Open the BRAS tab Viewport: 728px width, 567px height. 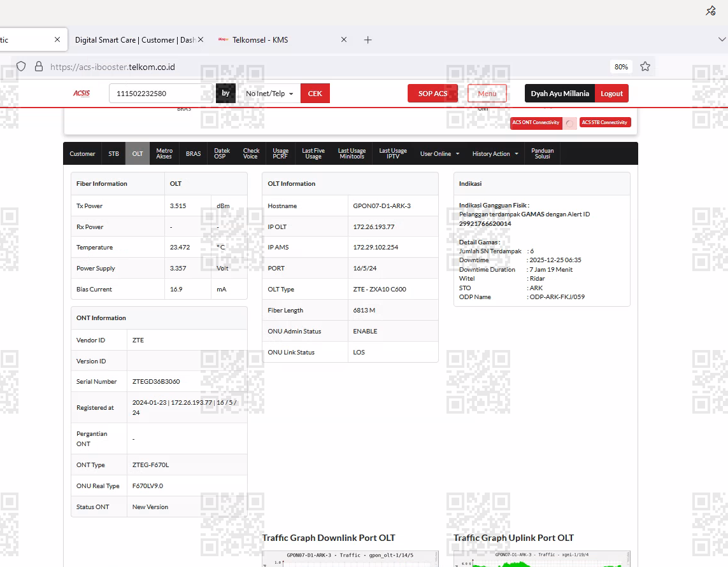point(193,153)
